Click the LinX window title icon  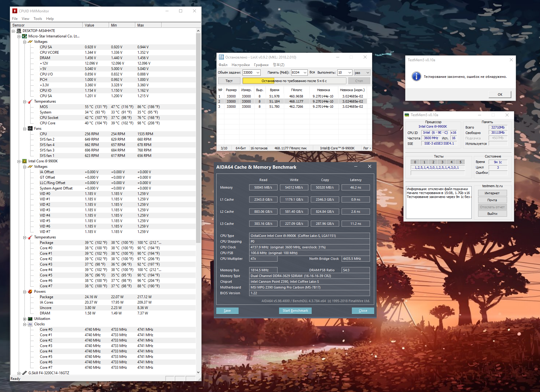pos(221,57)
